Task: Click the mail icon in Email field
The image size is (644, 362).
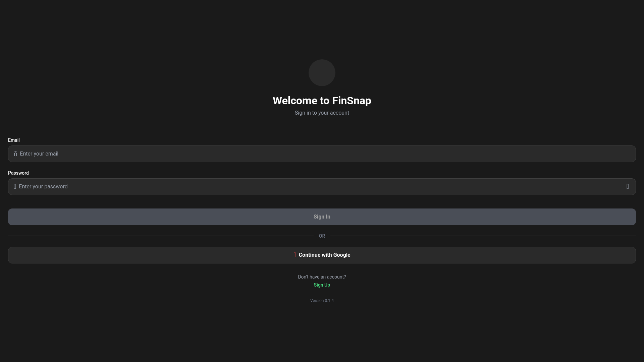Action: point(15,154)
